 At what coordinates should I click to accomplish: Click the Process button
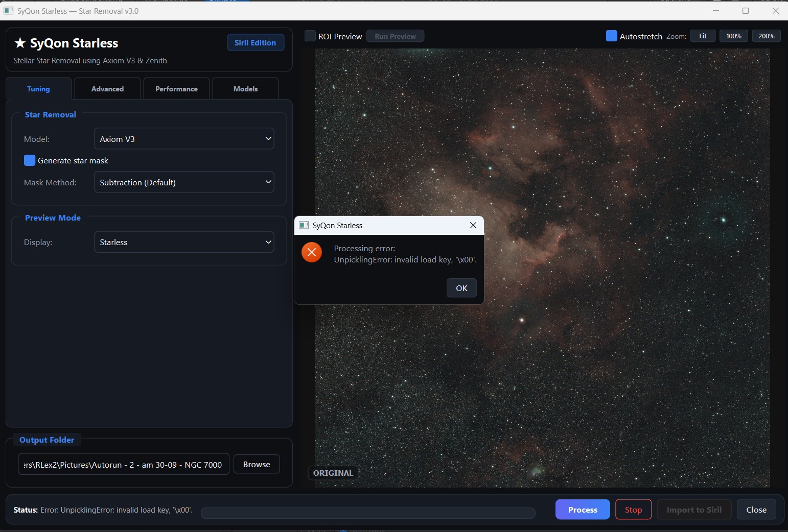tap(583, 510)
